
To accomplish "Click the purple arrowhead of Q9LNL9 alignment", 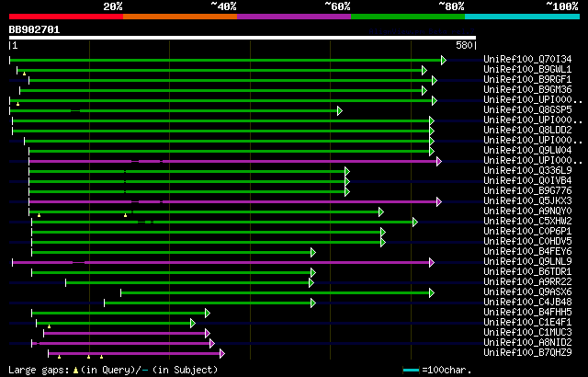I will [x=432, y=263].
